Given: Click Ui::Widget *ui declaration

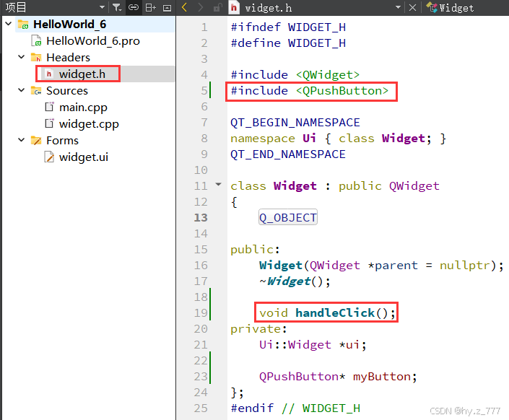Looking at the screenshot, I should point(313,345).
